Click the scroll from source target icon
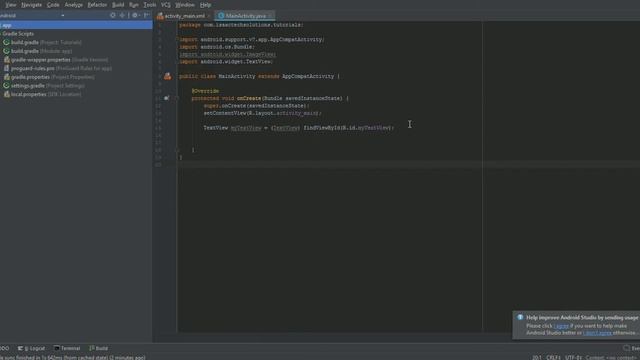The image size is (640, 360). 113,15
